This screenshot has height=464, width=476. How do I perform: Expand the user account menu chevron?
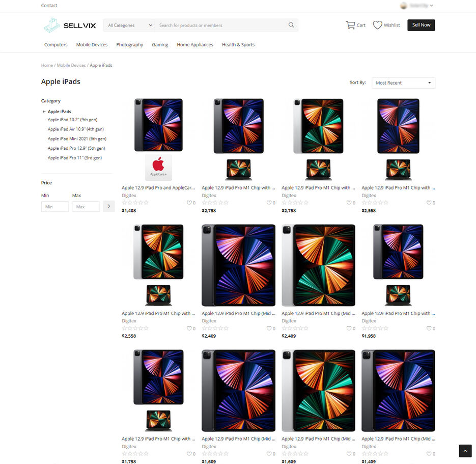point(431,6)
